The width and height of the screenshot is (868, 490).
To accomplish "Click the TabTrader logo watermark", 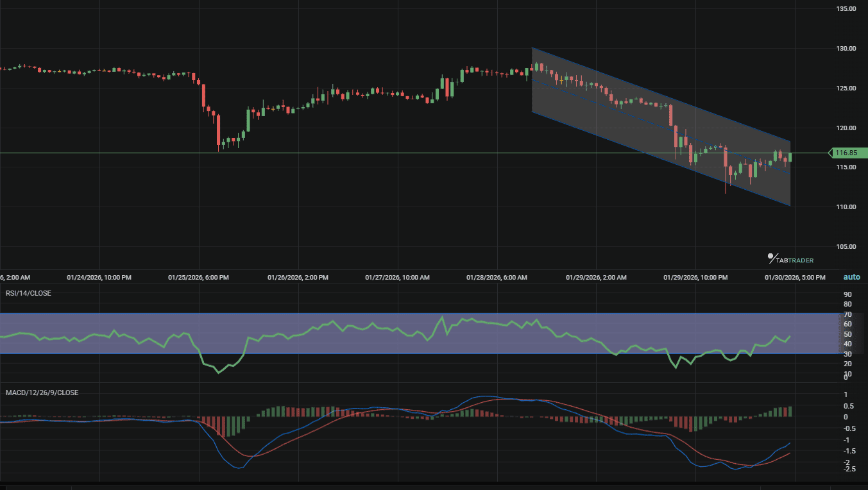I will [x=790, y=258].
